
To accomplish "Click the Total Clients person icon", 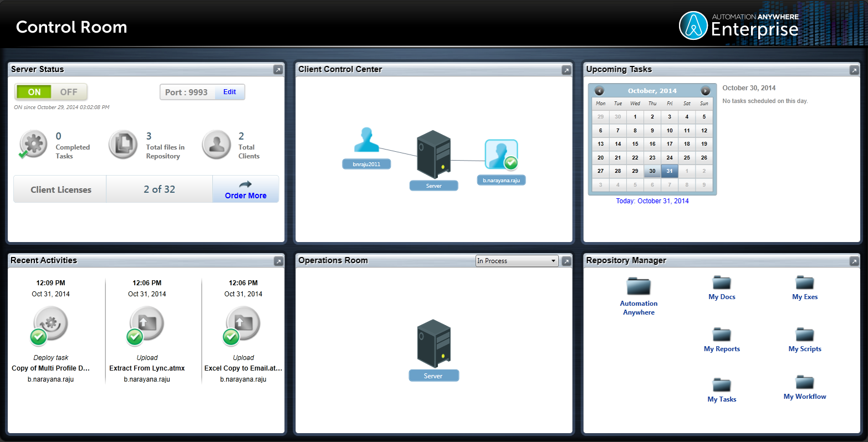I will [216, 144].
